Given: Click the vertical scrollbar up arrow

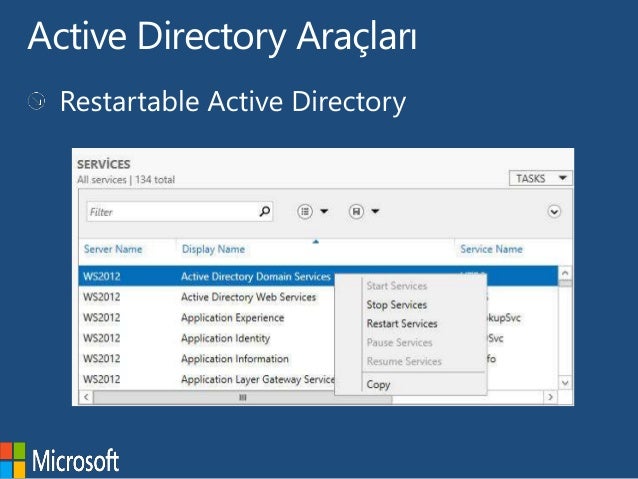Looking at the screenshot, I should click(565, 273).
